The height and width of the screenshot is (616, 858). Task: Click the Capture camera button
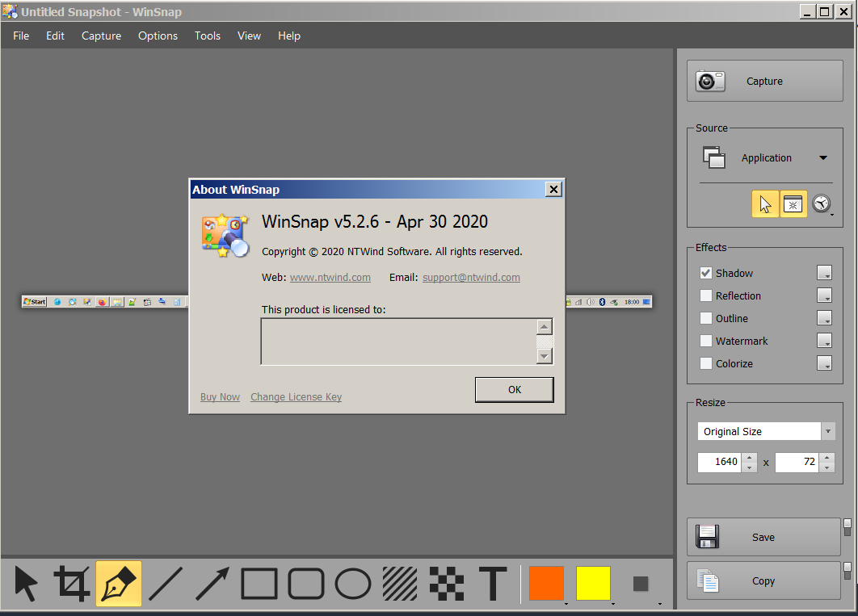coord(764,81)
